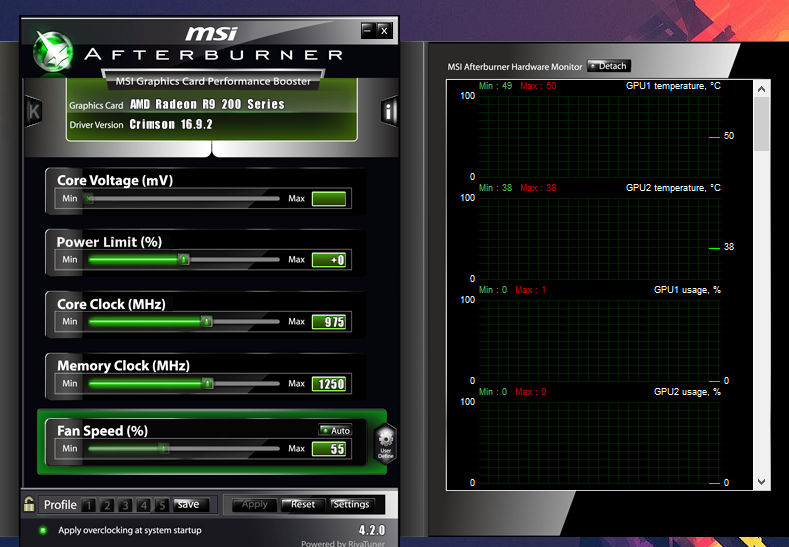Close the Afterburner window

384,31
